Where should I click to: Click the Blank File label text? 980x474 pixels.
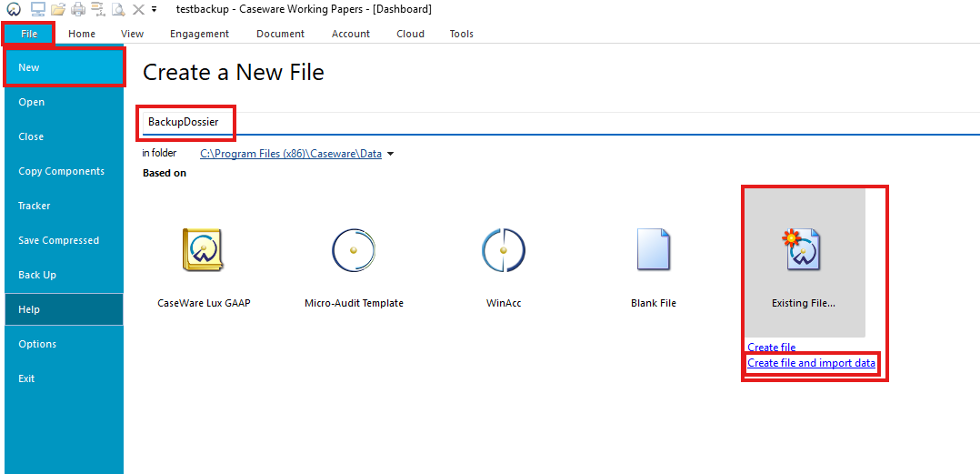[x=654, y=303]
